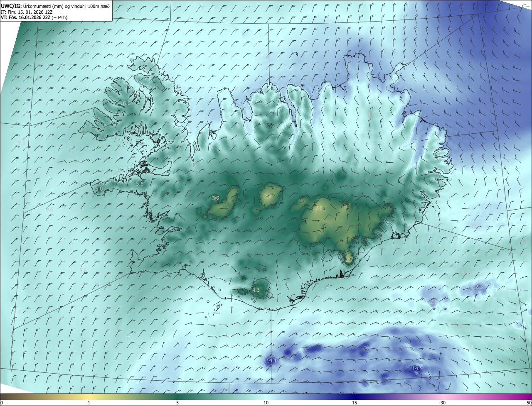Click the dark blue section of the color scale
532x406 pixels.
[x=355, y=396]
